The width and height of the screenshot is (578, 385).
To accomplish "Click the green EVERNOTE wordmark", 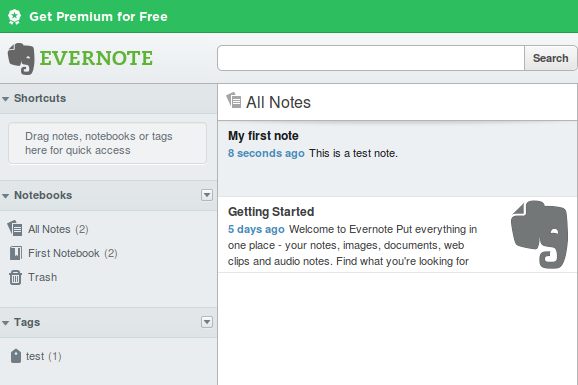I will (x=96, y=58).
